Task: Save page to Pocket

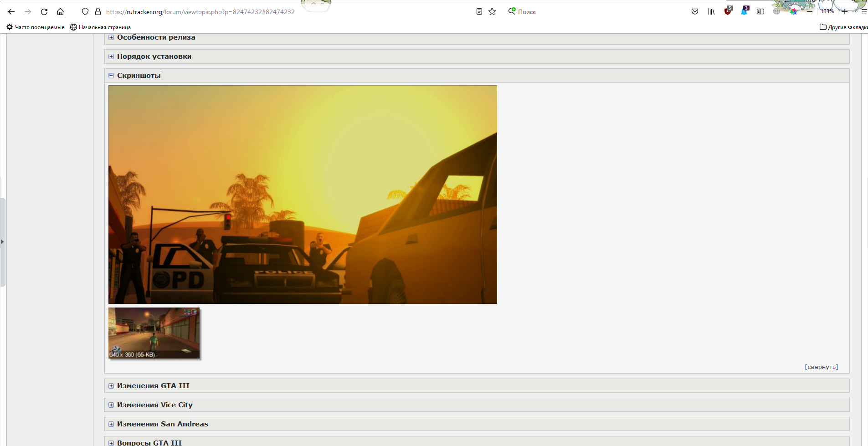Action: (694, 12)
